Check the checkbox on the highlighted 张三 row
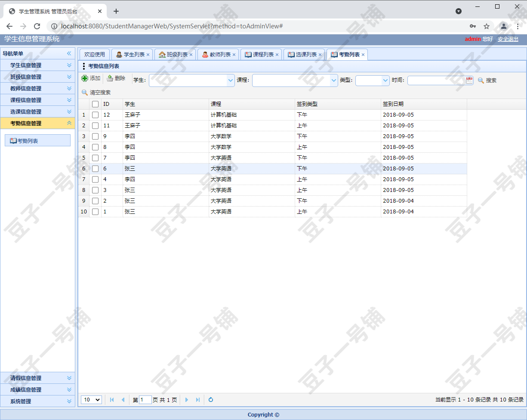 pos(95,168)
